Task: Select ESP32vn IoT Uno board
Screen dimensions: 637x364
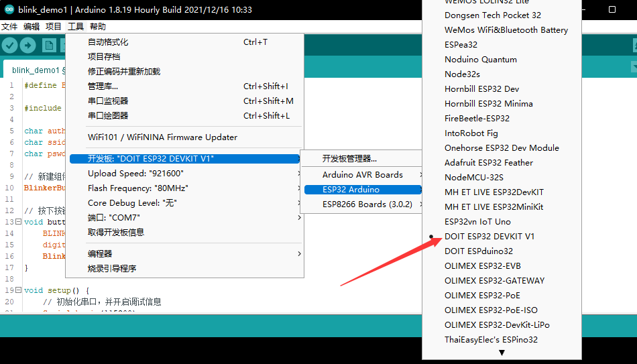Action: coord(502,222)
